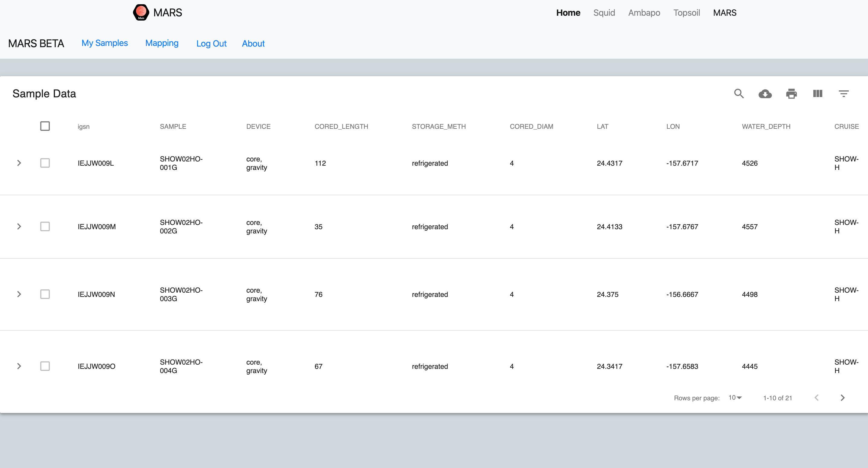Sort by the STORAGE_METH column header
This screenshot has height=468, width=868.
point(439,126)
